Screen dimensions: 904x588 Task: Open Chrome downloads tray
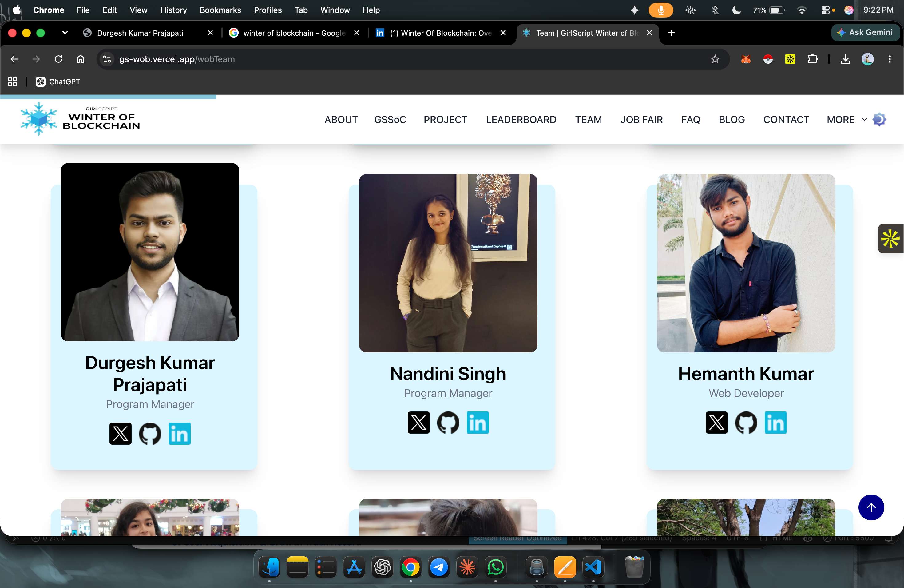point(846,59)
